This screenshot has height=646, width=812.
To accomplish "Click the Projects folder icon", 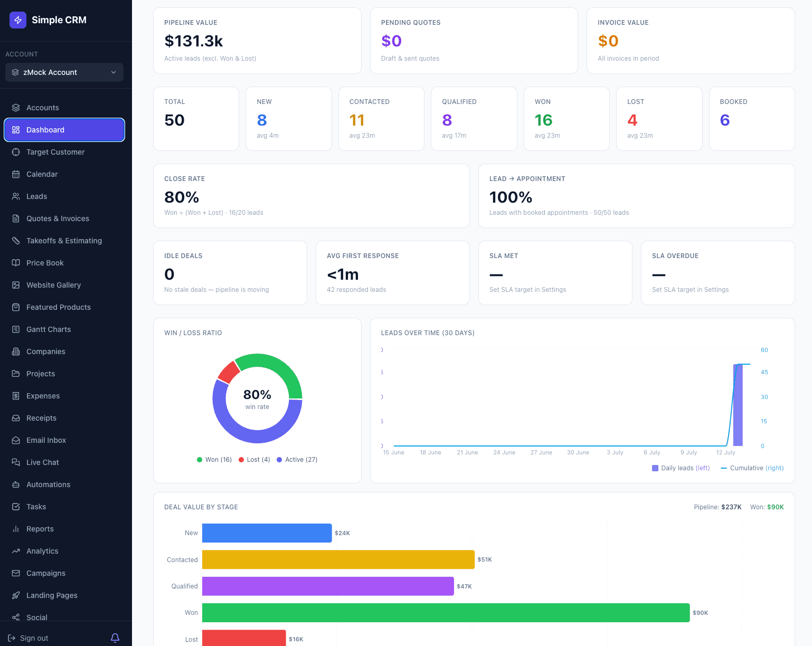I will 16,374.
